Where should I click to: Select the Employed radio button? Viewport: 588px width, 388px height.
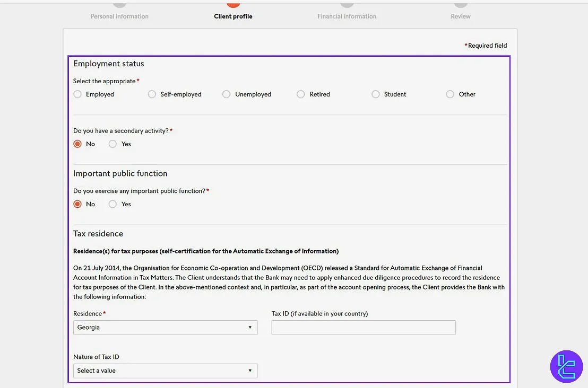(77, 94)
